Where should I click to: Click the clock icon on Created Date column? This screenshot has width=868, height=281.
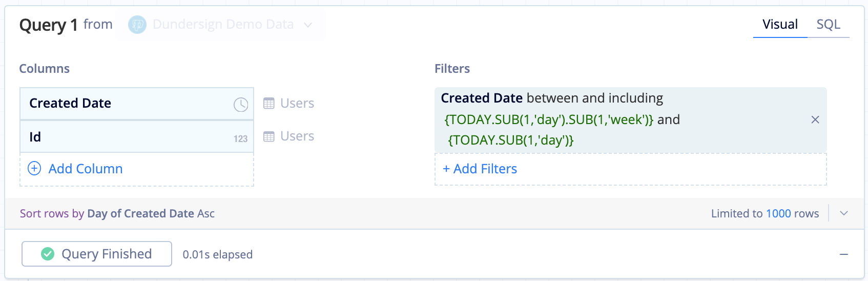[x=241, y=105]
